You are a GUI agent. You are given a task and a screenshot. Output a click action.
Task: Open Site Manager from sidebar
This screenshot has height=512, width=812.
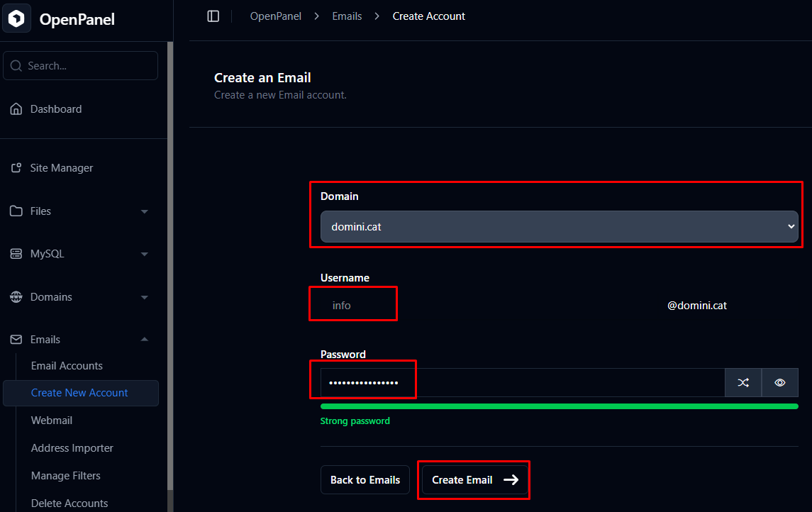coord(61,168)
